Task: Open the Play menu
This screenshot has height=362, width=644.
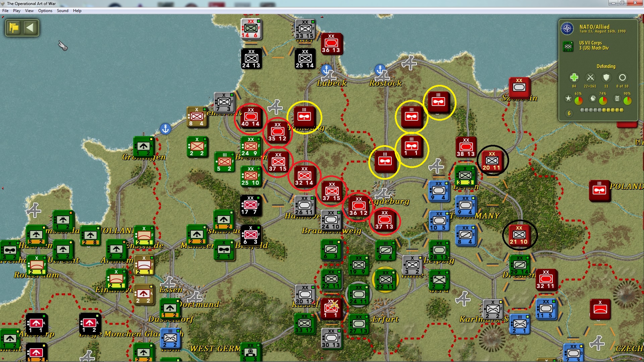Action: coord(17,11)
